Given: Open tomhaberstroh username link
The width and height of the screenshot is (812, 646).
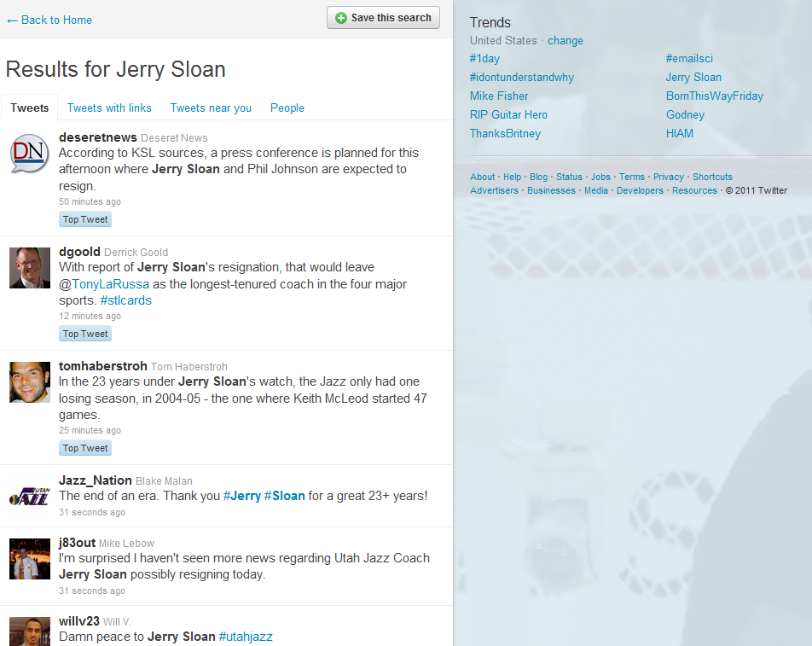Looking at the screenshot, I should pyautogui.click(x=103, y=366).
